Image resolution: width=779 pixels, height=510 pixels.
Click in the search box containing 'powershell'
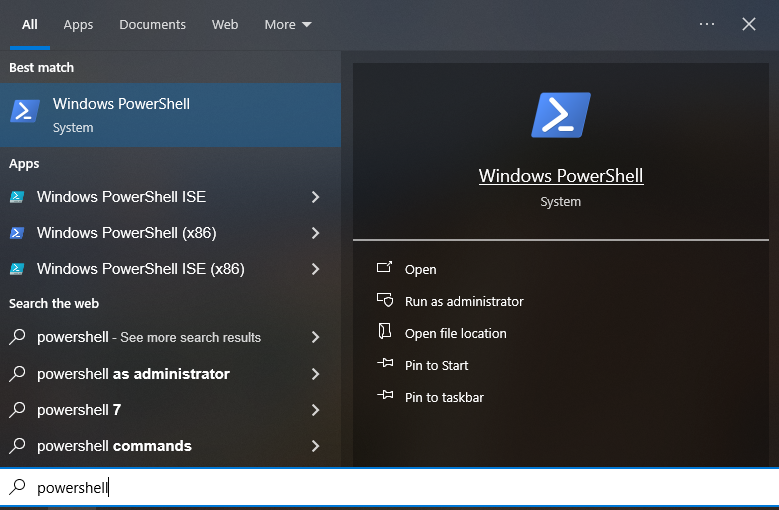tap(390, 487)
